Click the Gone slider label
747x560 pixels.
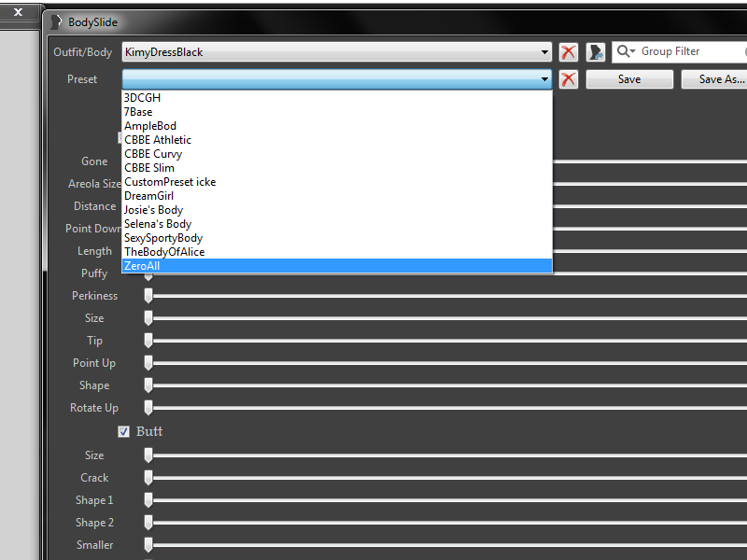[94, 161]
